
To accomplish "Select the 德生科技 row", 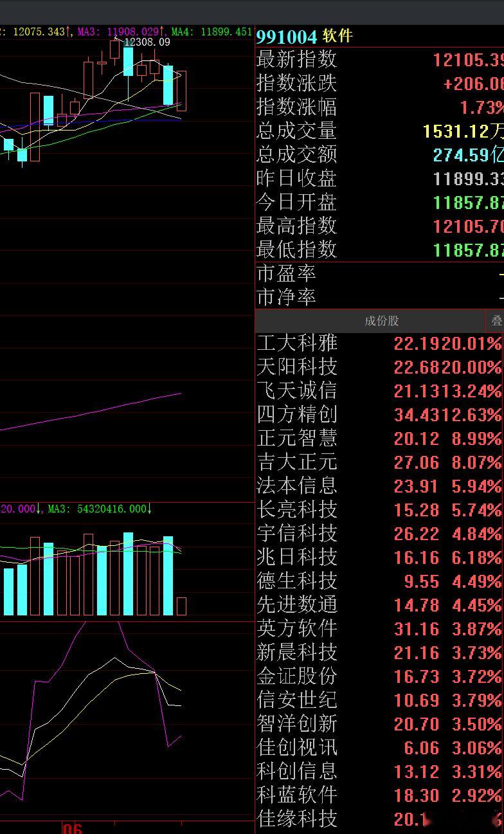I will pos(379,581).
